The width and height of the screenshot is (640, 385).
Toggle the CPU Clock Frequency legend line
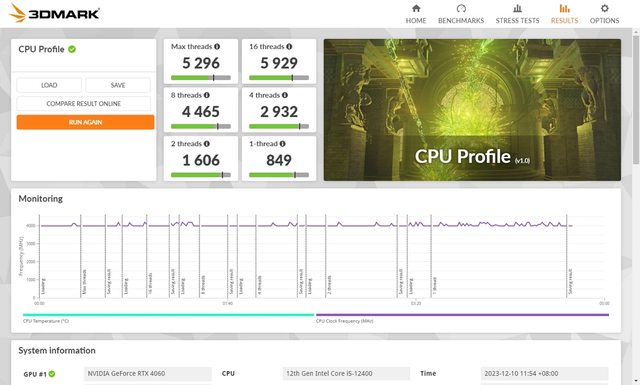point(462,315)
